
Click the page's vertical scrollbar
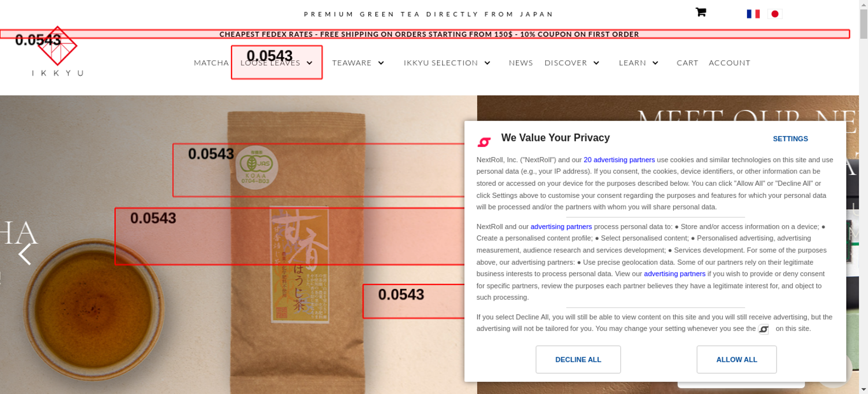[863, 197]
